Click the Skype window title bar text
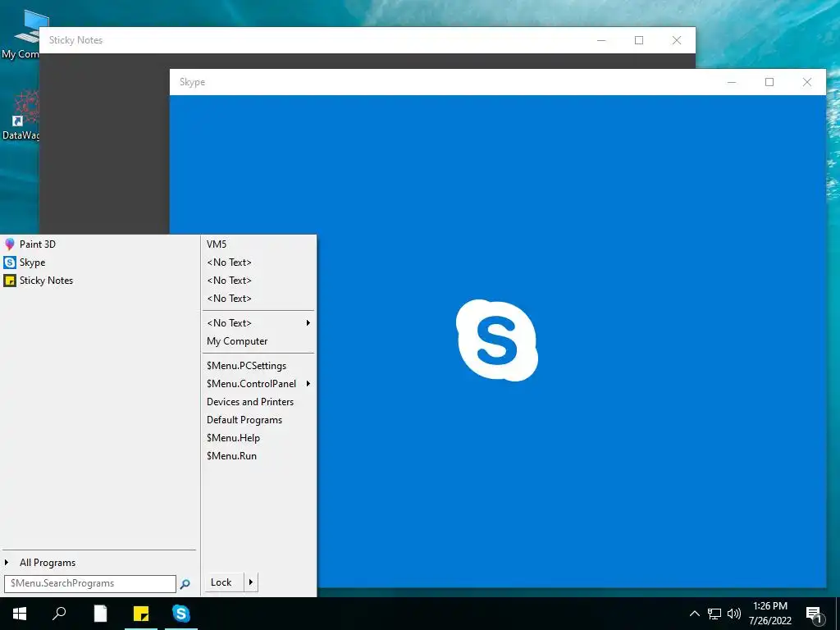 tap(192, 82)
